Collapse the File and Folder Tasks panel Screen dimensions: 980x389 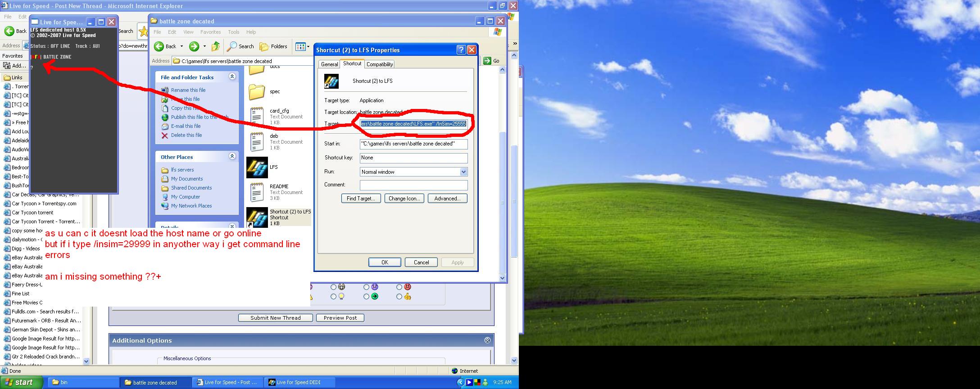[x=232, y=77]
